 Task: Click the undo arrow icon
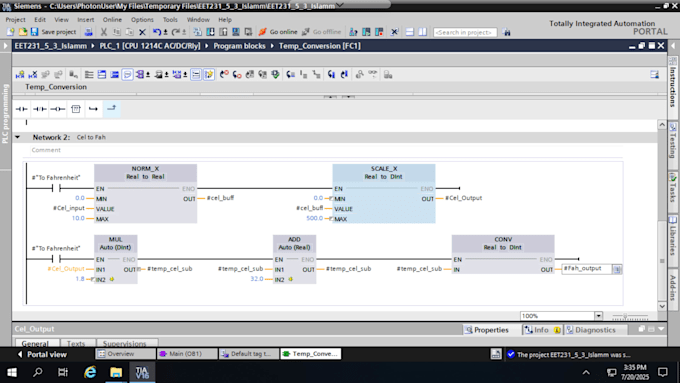(x=156, y=32)
